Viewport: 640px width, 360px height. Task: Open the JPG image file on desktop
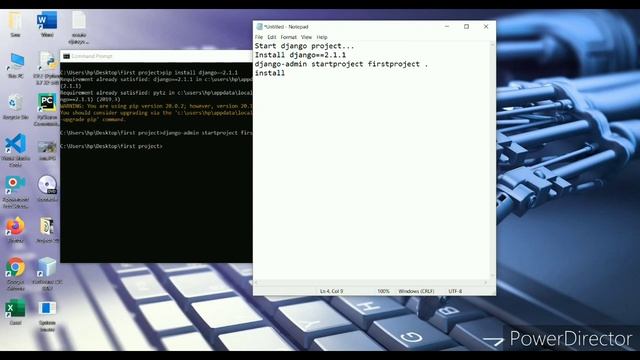[47, 147]
